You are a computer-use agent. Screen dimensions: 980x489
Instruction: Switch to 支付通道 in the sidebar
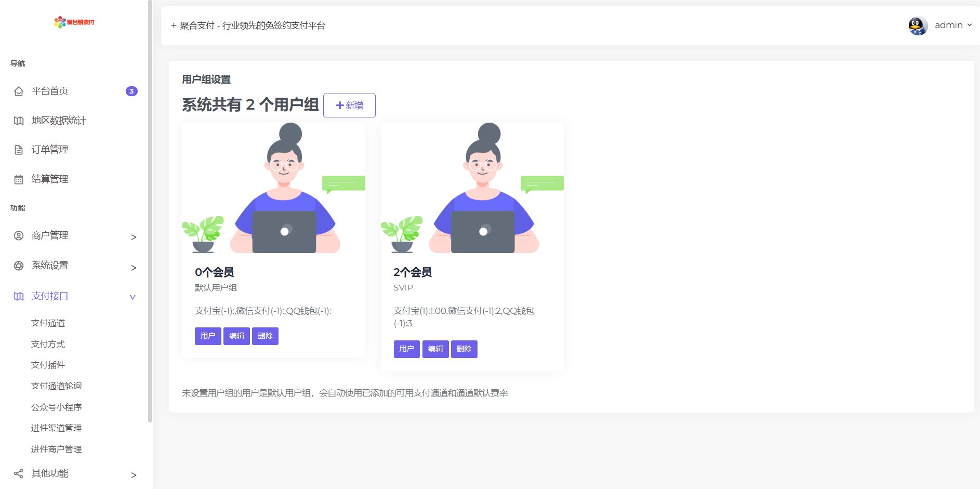coord(48,323)
